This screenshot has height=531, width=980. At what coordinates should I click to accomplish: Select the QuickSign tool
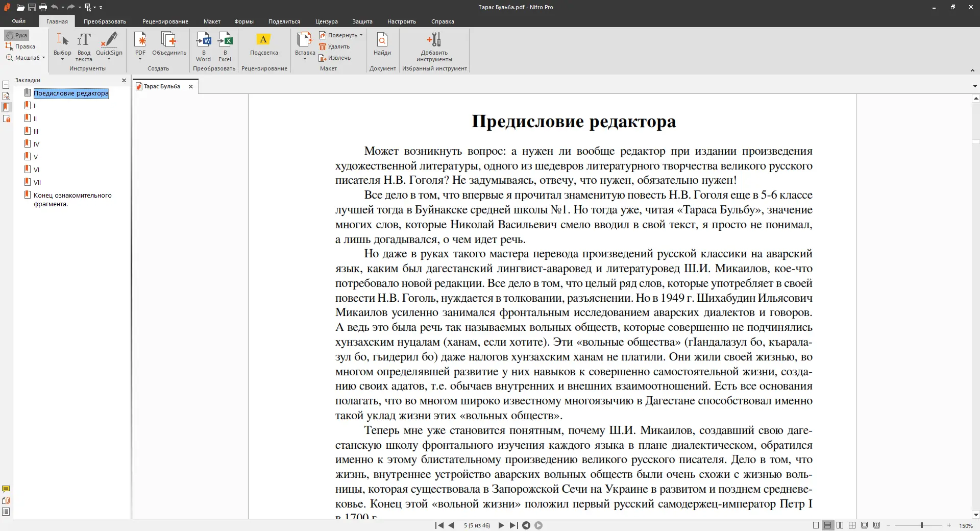click(x=109, y=41)
